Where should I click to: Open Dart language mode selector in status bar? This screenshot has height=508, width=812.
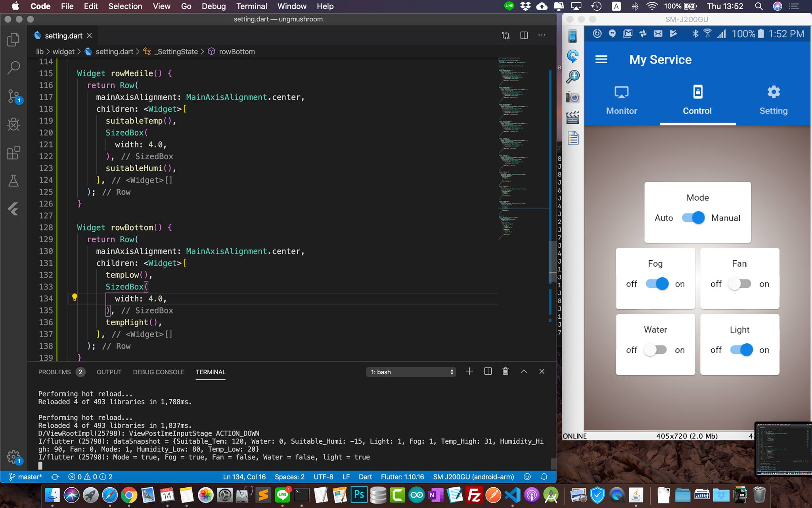click(x=365, y=477)
